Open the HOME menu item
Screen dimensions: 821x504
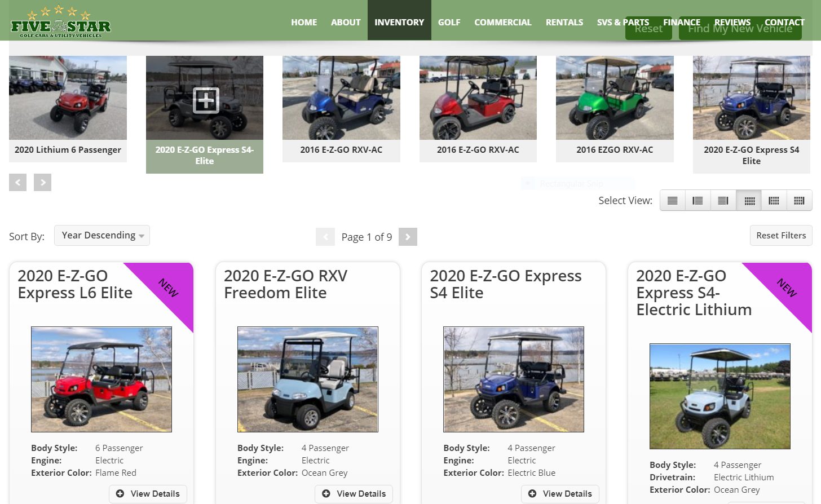point(304,22)
